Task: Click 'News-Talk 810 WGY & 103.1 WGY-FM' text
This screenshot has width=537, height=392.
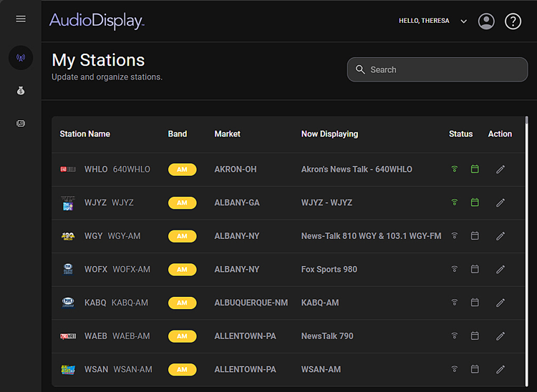Action: click(371, 236)
